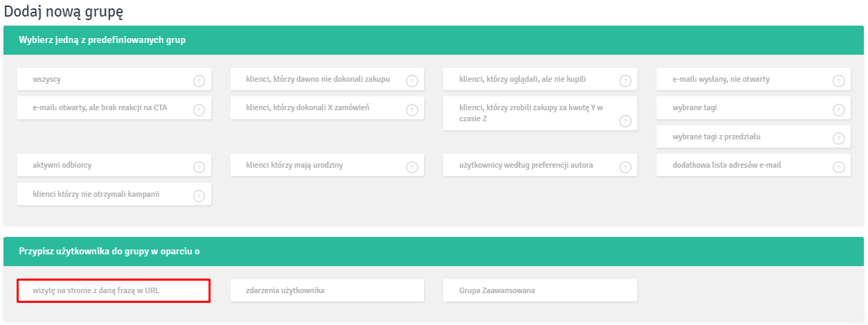Open help icon next to 'klienci, którzy dokonali X zamówień'
Image resolution: width=868 pixels, height=325 pixels.
point(412,110)
